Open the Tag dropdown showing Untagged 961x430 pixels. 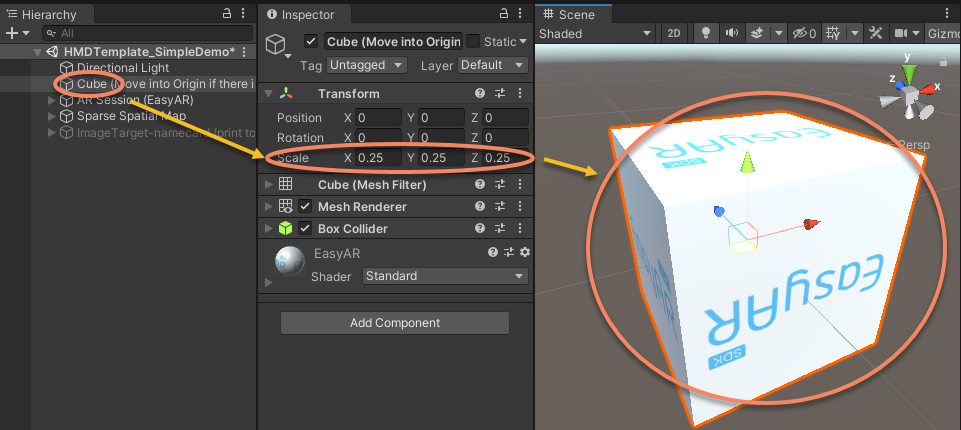coord(367,65)
